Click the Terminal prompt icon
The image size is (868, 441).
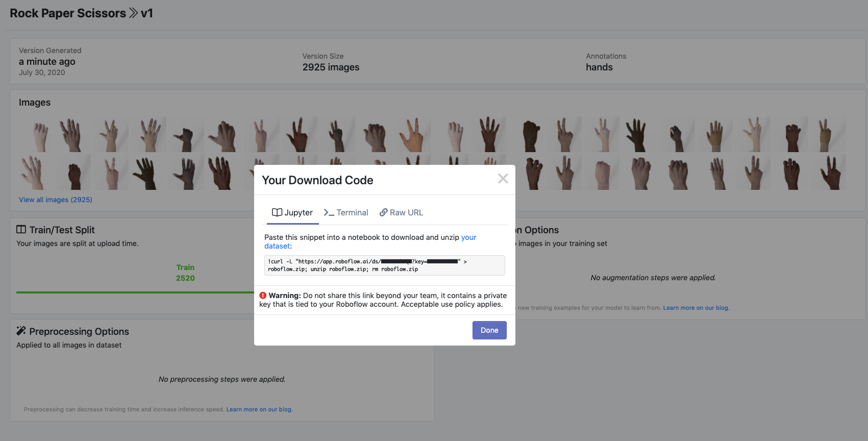(329, 212)
